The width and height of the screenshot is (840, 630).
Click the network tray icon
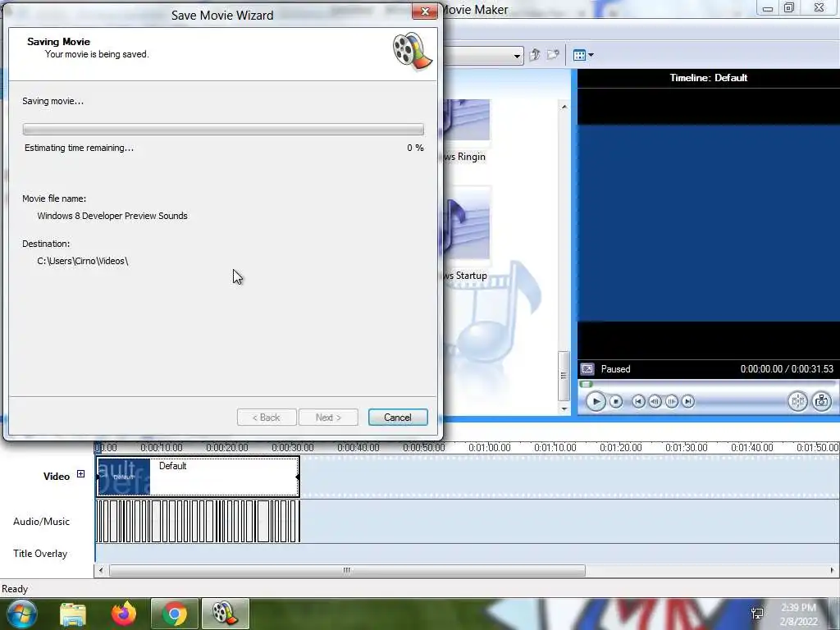(x=757, y=614)
